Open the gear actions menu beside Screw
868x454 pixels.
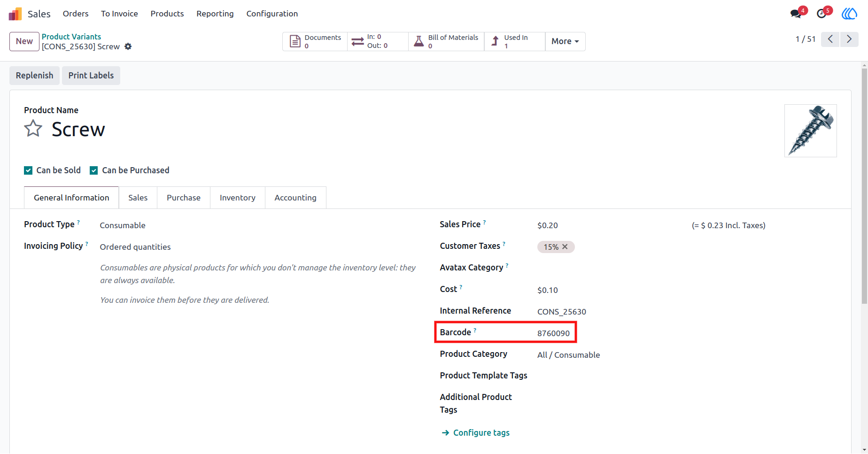click(128, 46)
